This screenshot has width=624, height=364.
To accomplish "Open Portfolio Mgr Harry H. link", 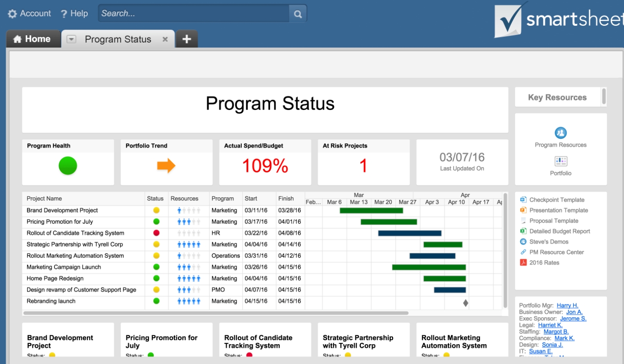I will coord(567,306).
